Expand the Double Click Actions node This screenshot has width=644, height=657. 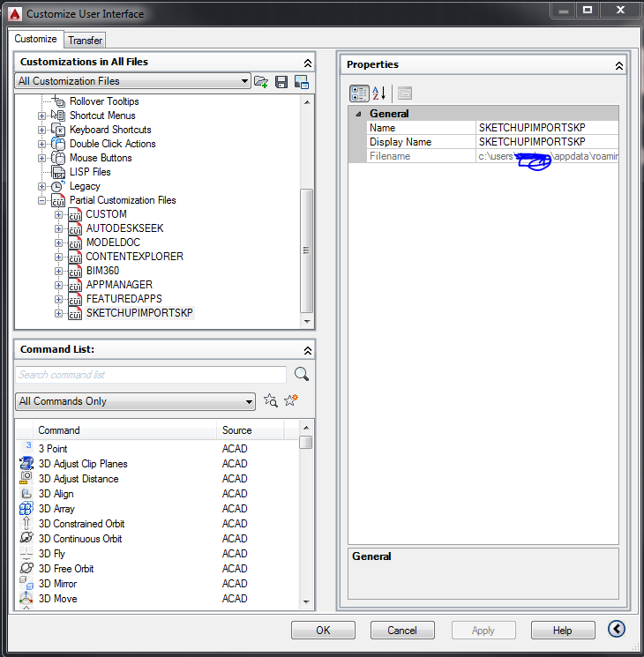tap(41, 144)
